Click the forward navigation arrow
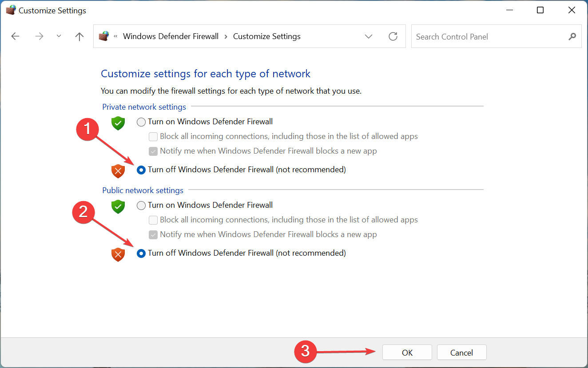 point(39,36)
